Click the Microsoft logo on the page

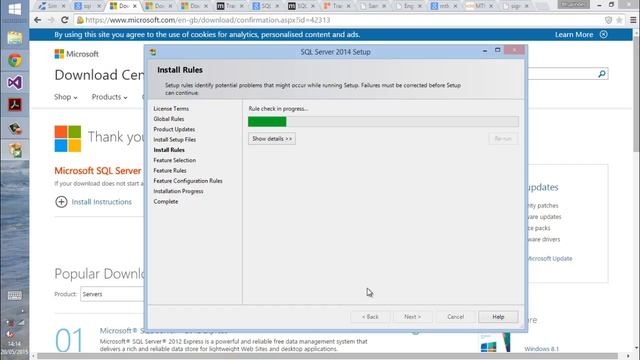click(77, 54)
